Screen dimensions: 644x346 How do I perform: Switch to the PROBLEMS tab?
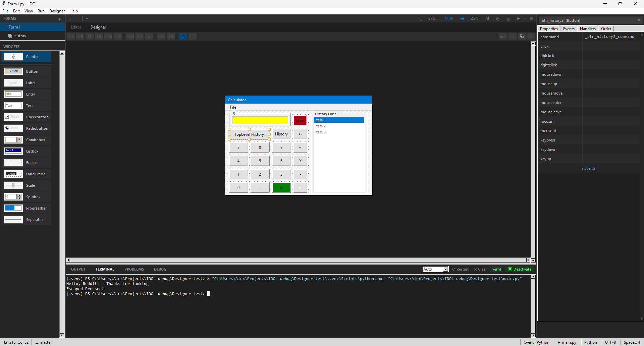[134, 269]
